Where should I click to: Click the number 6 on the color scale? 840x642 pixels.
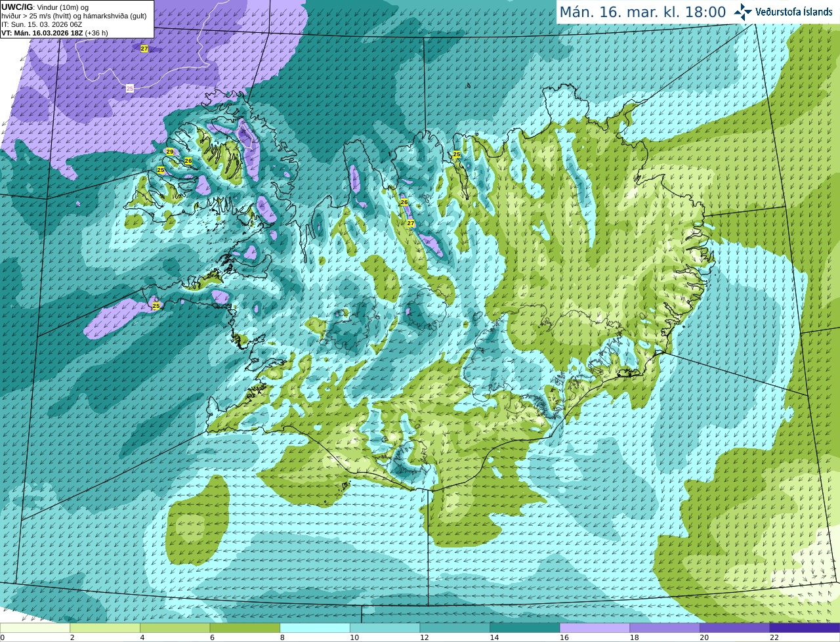(212, 637)
